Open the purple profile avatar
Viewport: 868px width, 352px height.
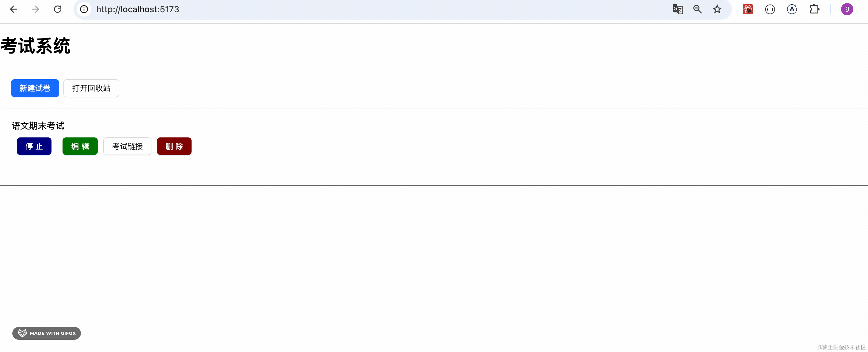pyautogui.click(x=847, y=9)
